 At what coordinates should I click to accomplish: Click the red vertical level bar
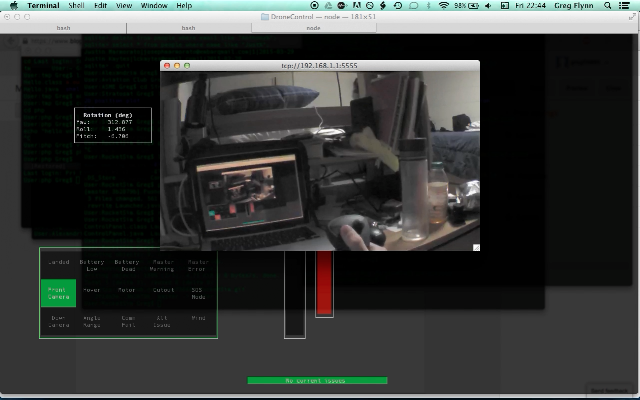click(x=324, y=282)
